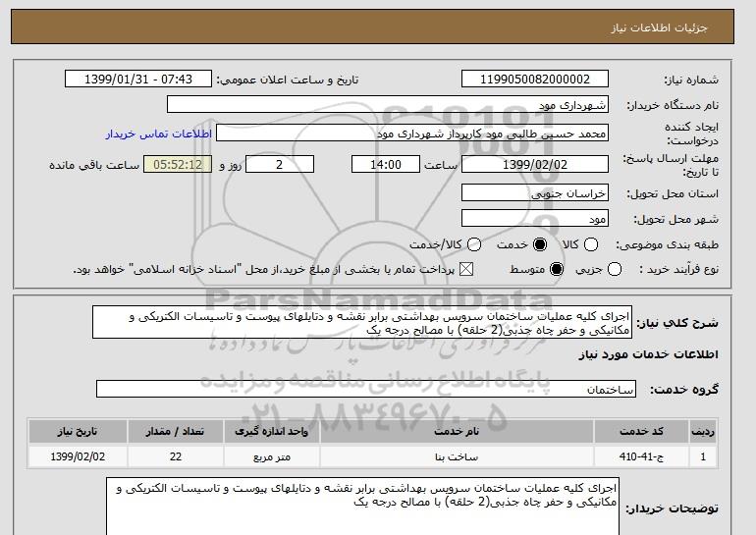Click the تاریخ نیاز column header
The image size is (756, 535).
click(x=78, y=431)
